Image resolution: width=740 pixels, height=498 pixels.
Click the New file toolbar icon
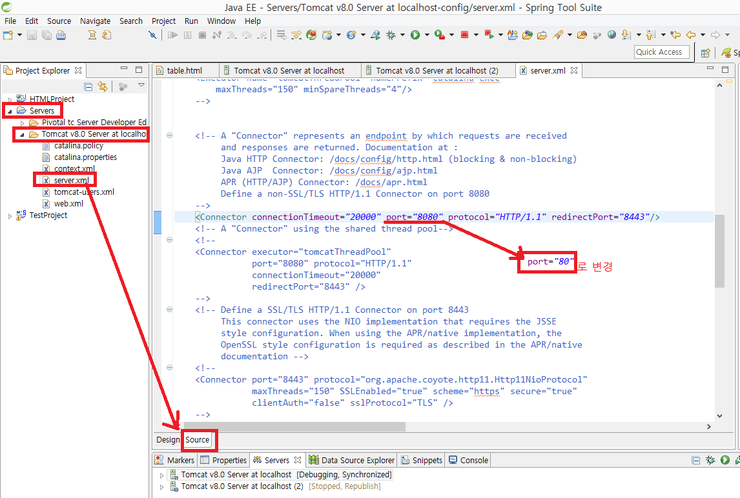pos(9,35)
